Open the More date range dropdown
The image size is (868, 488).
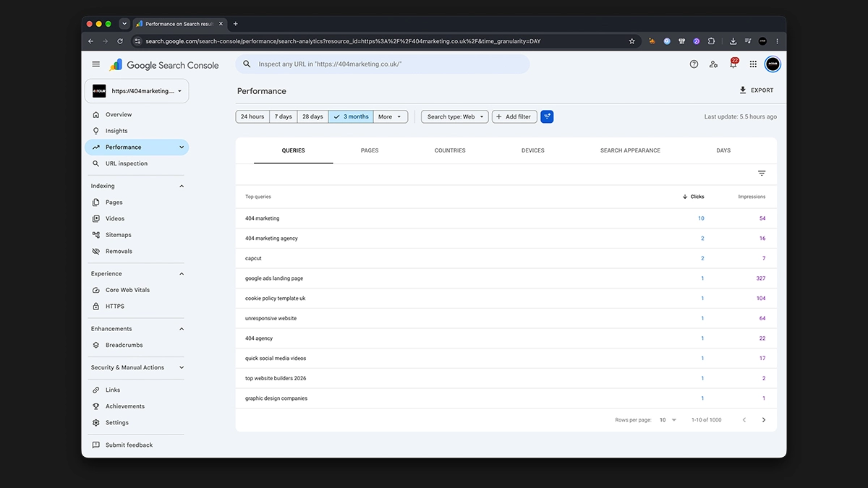(391, 116)
